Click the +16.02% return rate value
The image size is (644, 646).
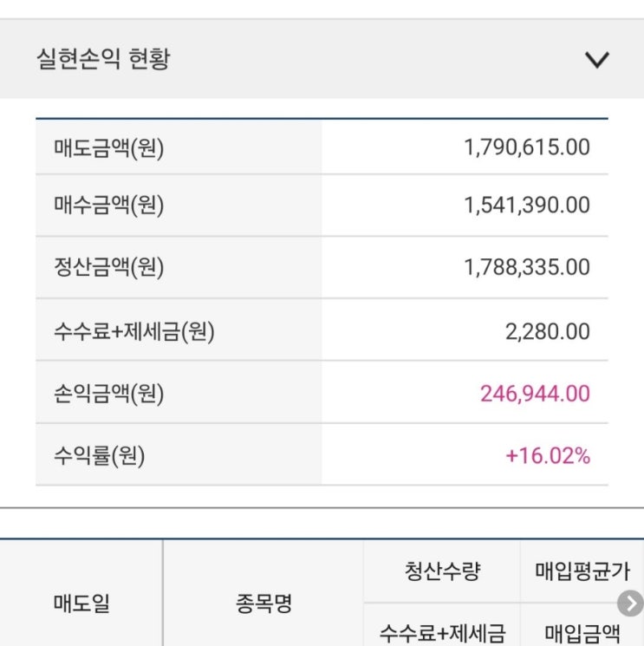point(548,456)
